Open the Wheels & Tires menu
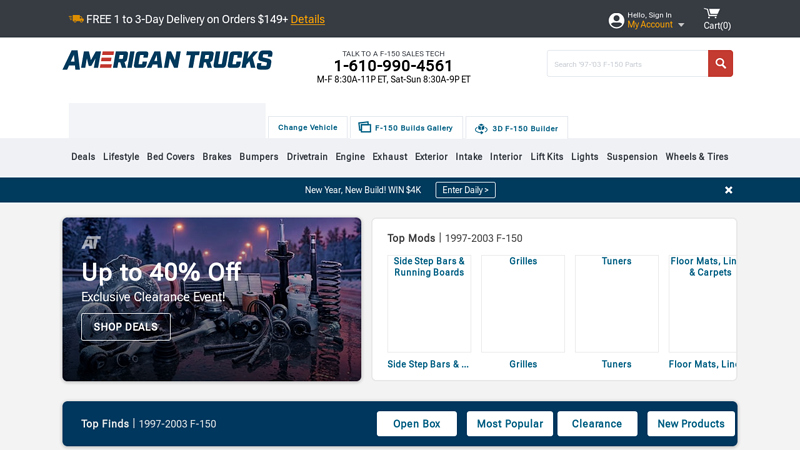 [x=697, y=157]
